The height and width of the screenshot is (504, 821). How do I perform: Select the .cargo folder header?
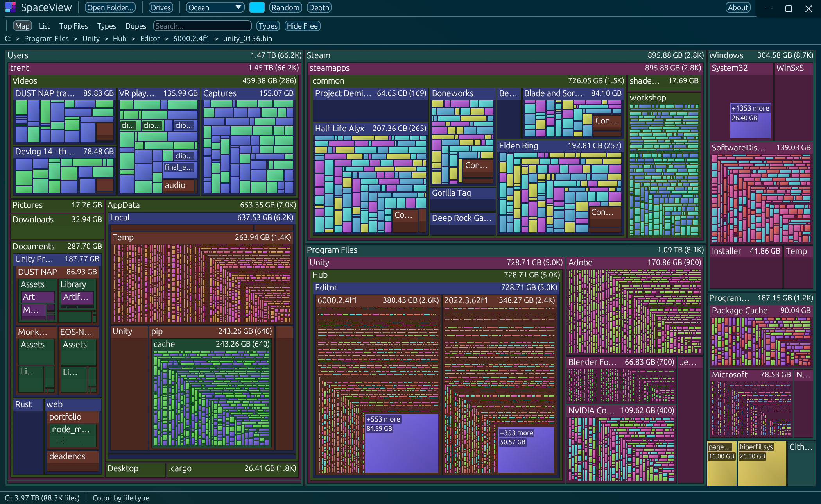point(232,468)
